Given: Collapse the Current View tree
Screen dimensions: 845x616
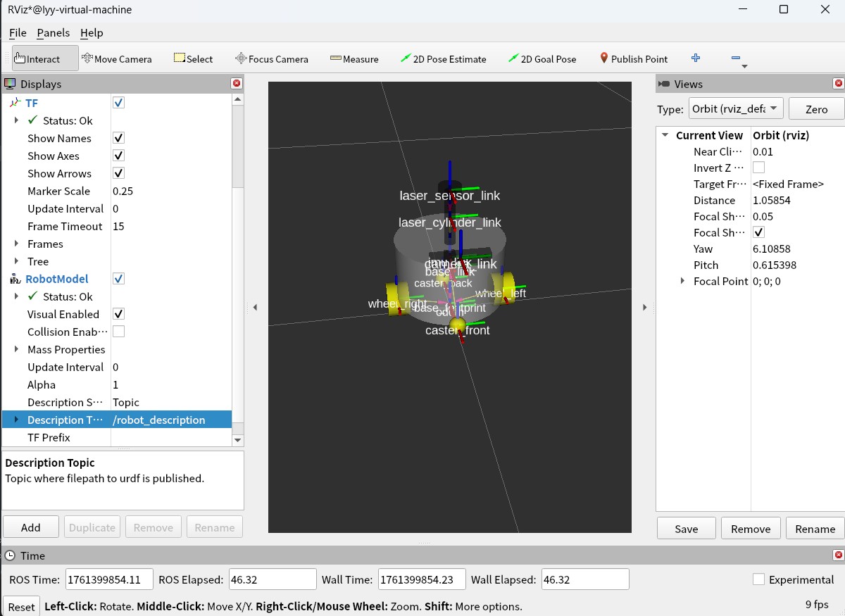Looking at the screenshot, I should click(x=665, y=135).
